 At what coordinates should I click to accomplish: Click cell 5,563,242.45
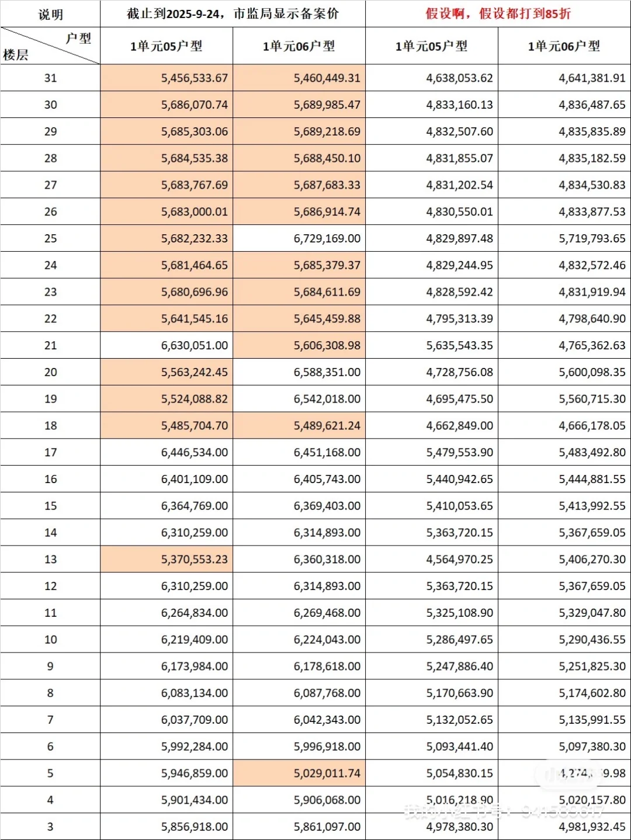167,372
